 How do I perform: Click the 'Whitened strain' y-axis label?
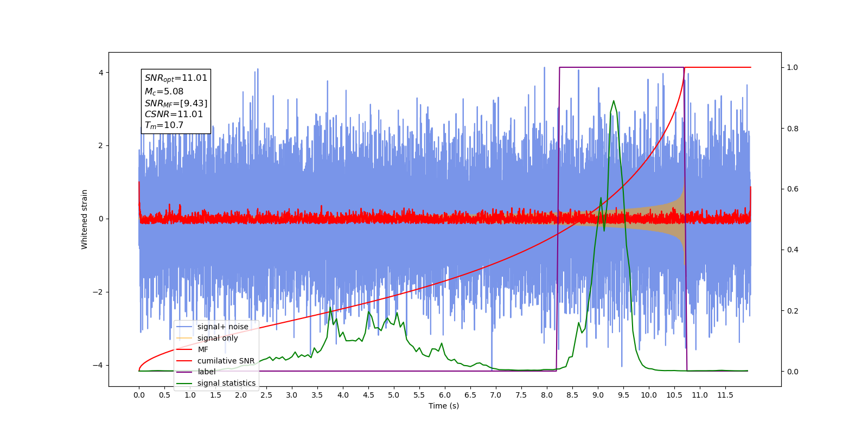coord(84,219)
